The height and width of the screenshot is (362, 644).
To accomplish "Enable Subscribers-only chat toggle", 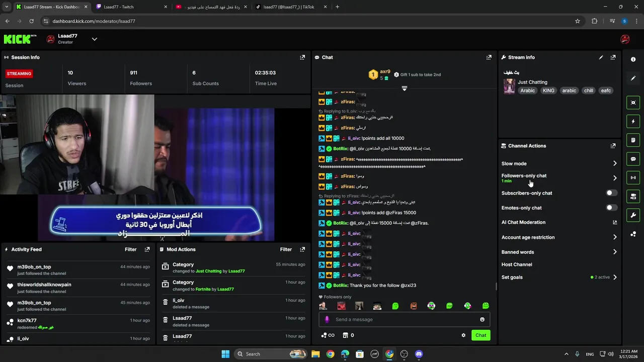I will (x=611, y=193).
